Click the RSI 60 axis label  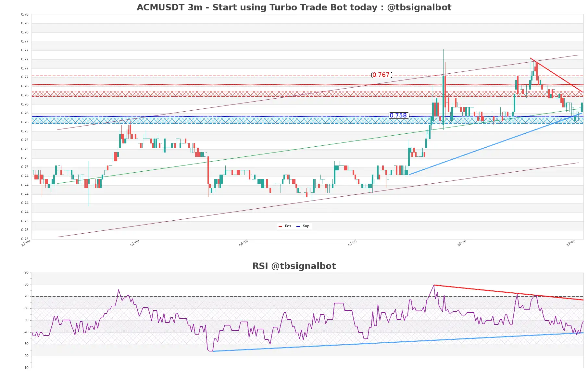point(26,308)
